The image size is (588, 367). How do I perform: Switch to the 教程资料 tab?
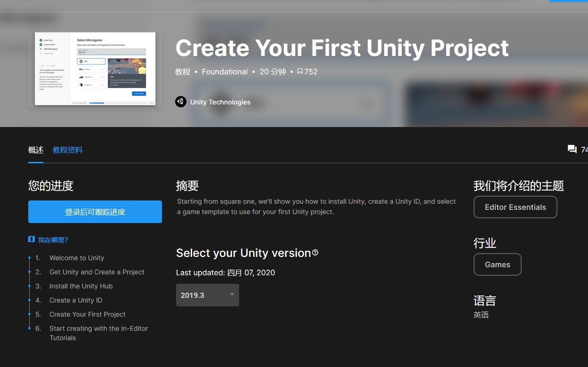click(68, 150)
